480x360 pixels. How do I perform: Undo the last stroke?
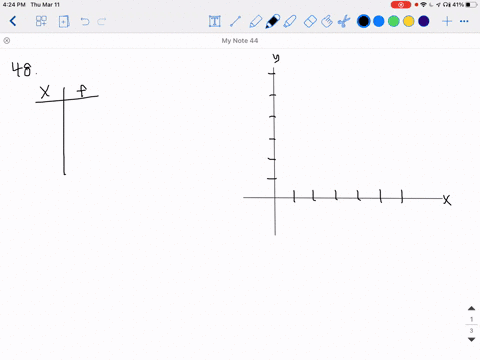click(85, 22)
